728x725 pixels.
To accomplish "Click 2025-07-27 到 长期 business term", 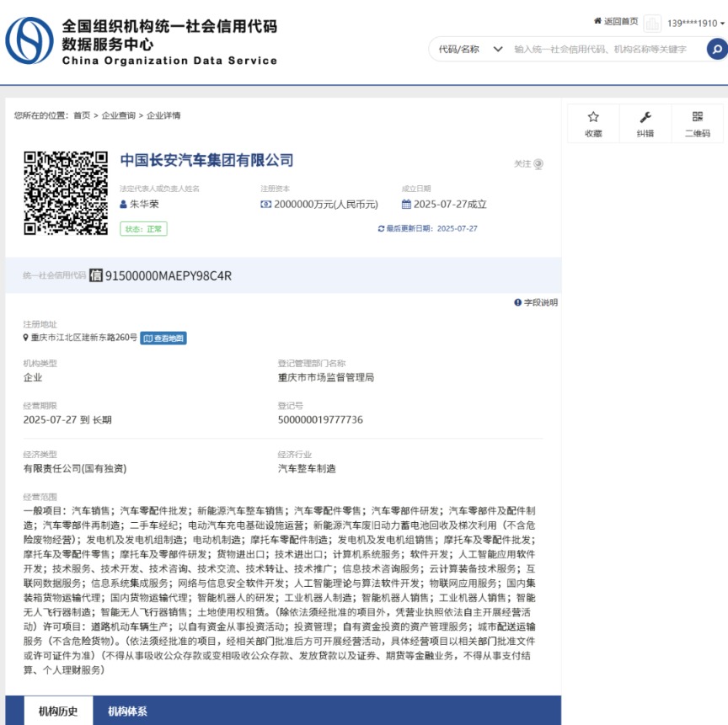I will pyautogui.click(x=67, y=420).
